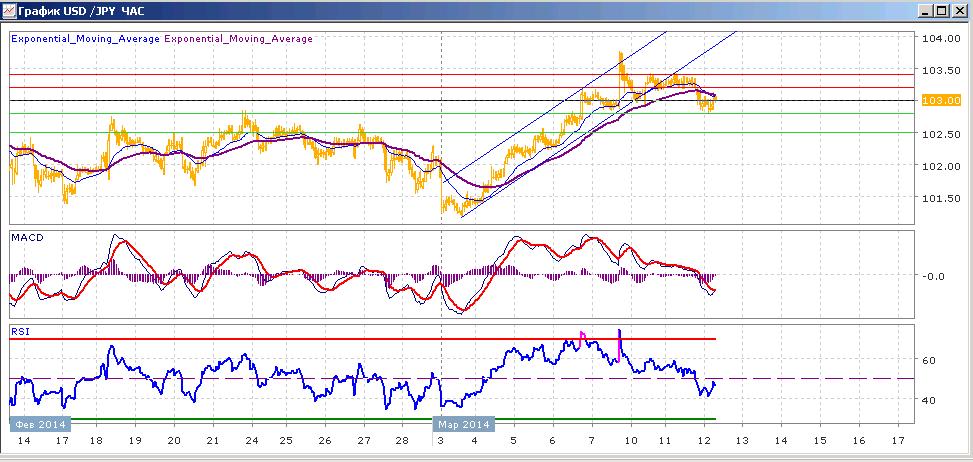
Task: Click date 15 on the time axis
Action: coord(820,440)
